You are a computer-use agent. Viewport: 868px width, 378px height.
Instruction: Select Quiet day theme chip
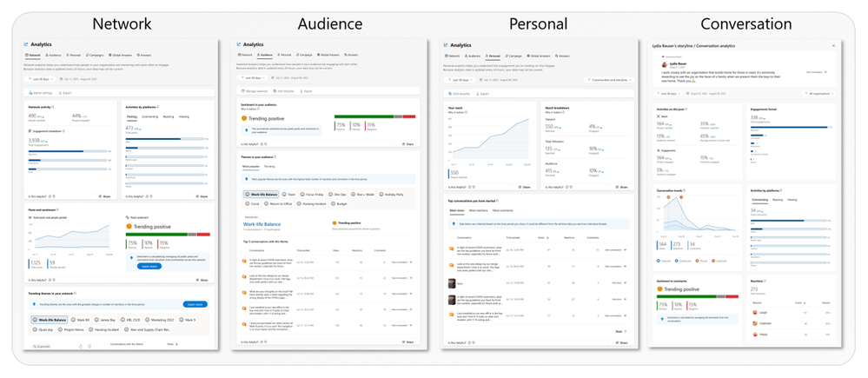(x=43, y=329)
